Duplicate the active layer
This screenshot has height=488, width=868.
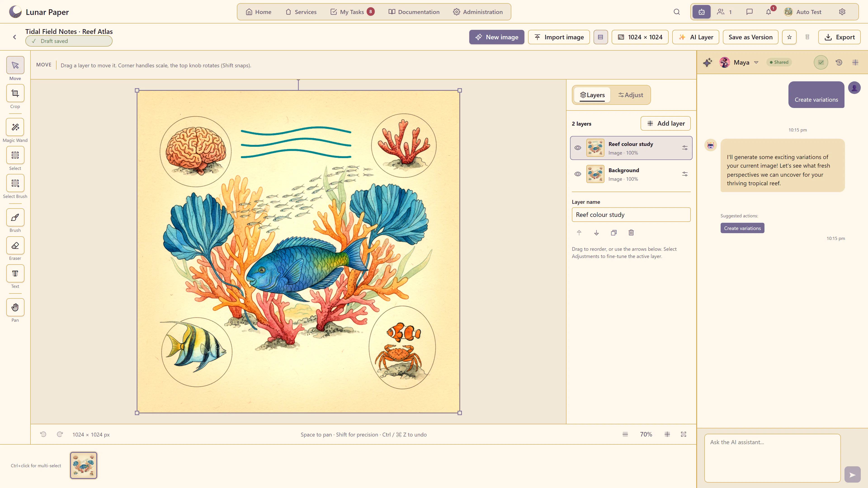tap(614, 232)
